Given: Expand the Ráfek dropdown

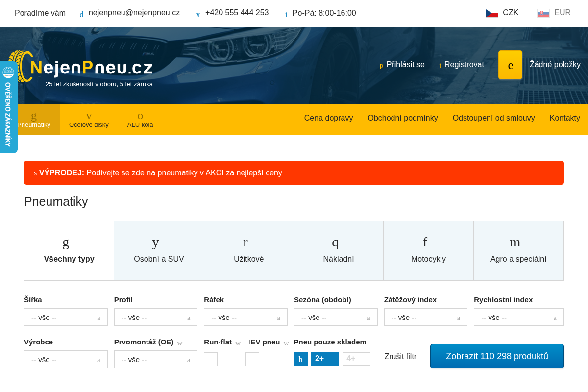Looking at the screenshot, I should point(245,317).
